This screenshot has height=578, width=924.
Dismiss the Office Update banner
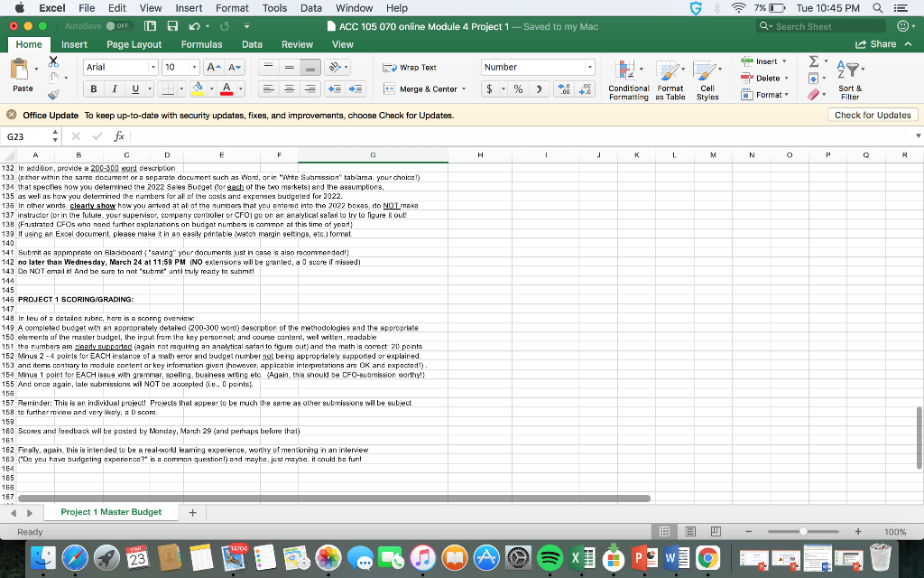(11, 115)
